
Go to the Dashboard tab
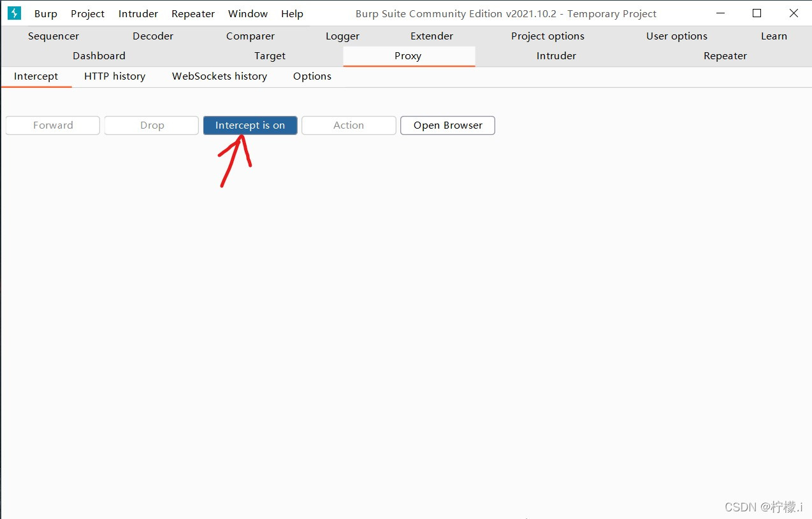point(99,56)
